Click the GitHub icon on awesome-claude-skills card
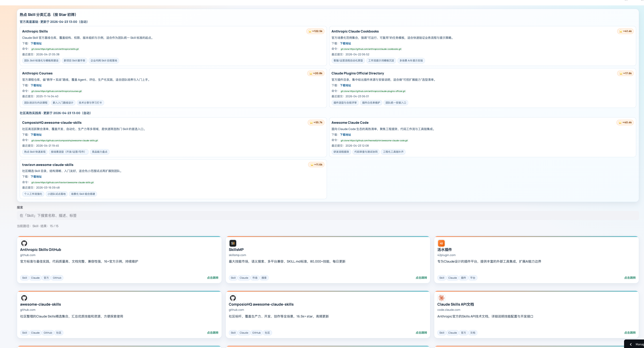The image size is (644, 348). 24,298
